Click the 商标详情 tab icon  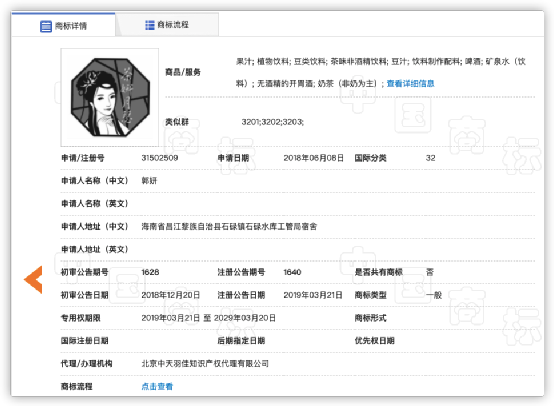coord(46,26)
